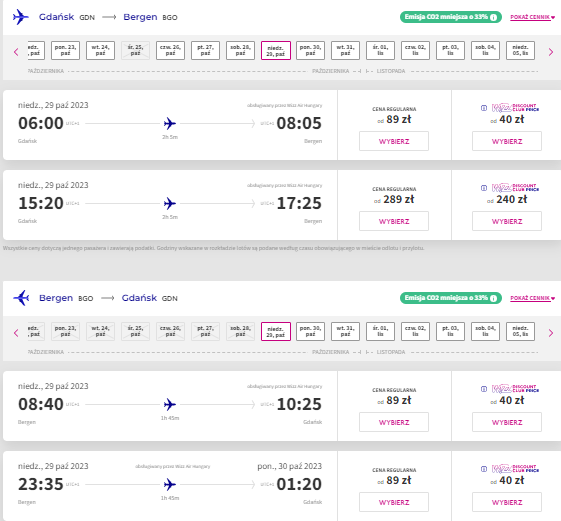Open CO2 emission info icon for outbound
This screenshot has height=521, width=561.
493,17
